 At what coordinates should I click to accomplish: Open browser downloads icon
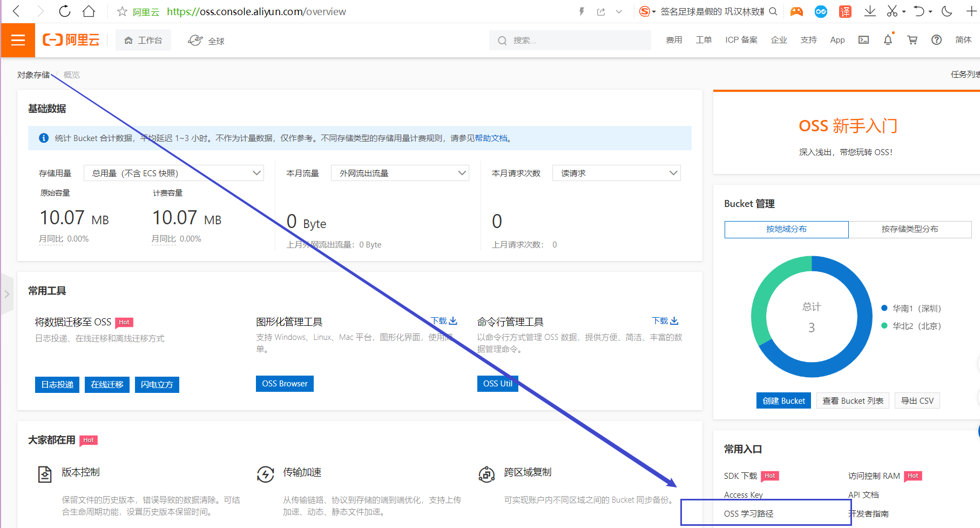[x=870, y=11]
